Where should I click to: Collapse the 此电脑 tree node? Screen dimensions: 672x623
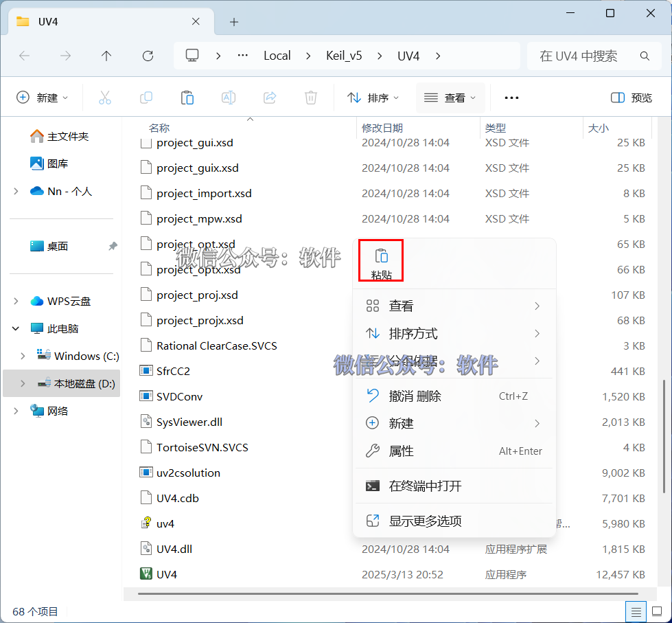tap(16, 328)
